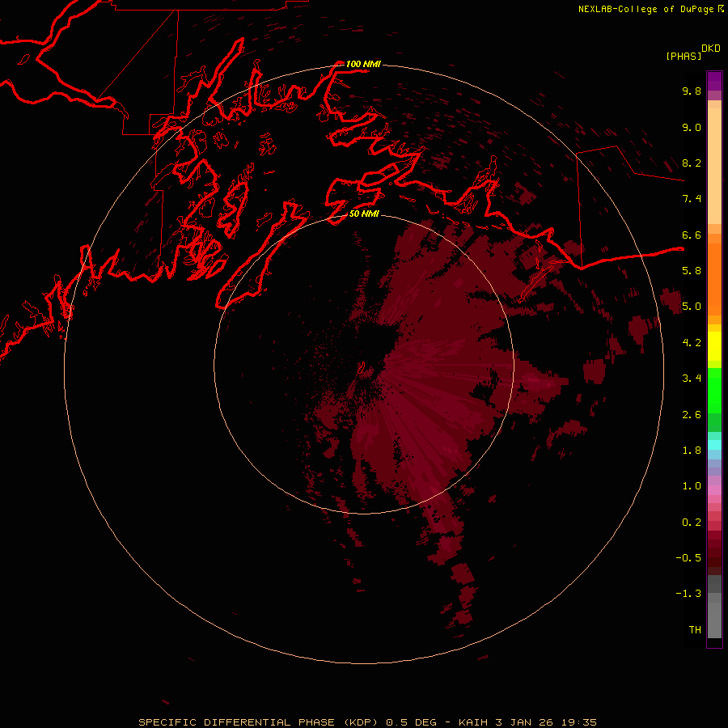Pick the cyan segment of color bar
Screen dimensions: 728x728
(x=714, y=445)
